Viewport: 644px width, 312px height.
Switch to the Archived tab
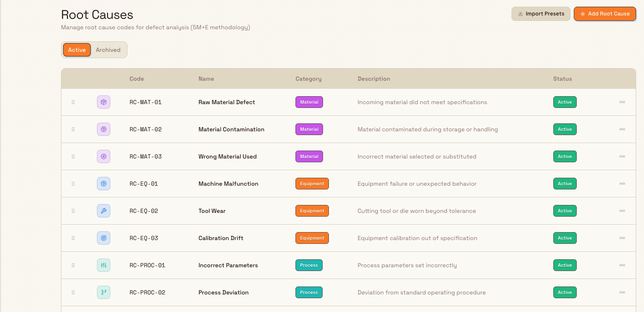(108, 50)
